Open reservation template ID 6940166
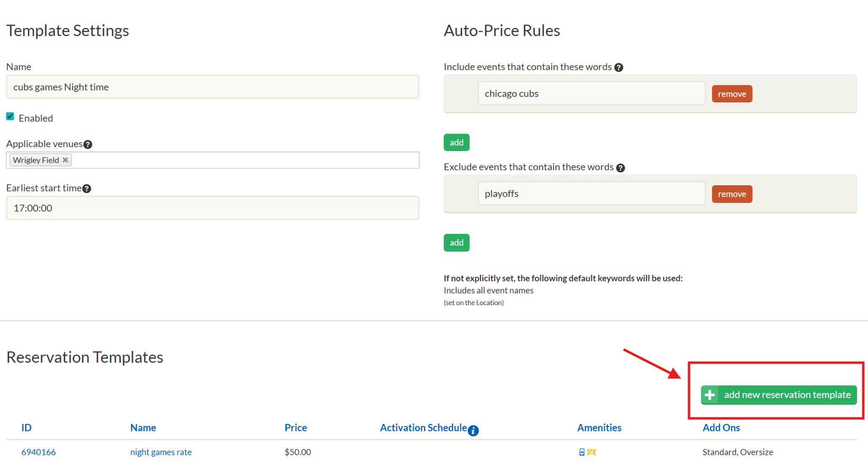The height and width of the screenshot is (465, 868). click(x=39, y=452)
